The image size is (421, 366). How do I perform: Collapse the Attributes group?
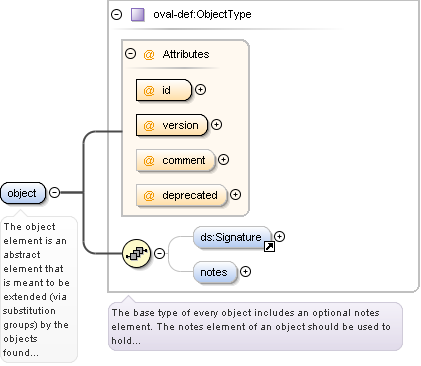pos(131,54)
